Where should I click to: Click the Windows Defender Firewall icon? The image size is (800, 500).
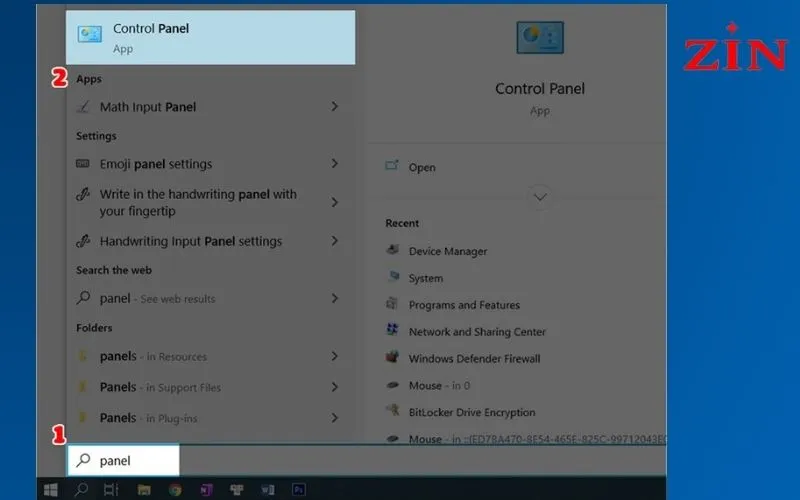coord(392,358)
